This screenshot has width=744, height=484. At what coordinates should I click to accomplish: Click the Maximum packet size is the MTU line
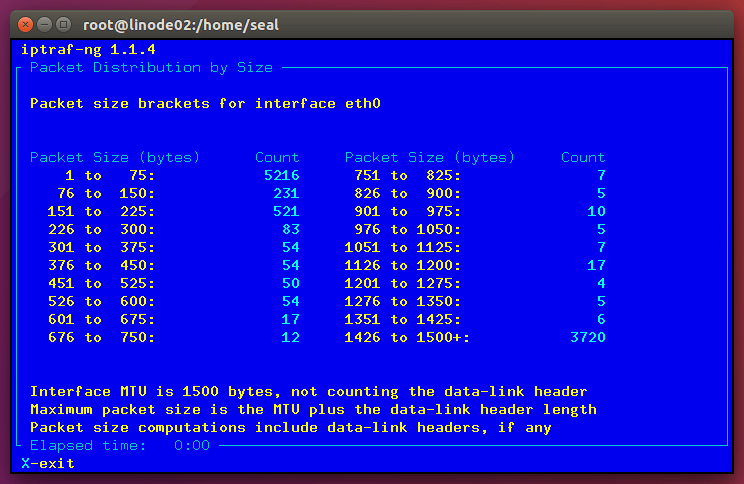[313, 410]
